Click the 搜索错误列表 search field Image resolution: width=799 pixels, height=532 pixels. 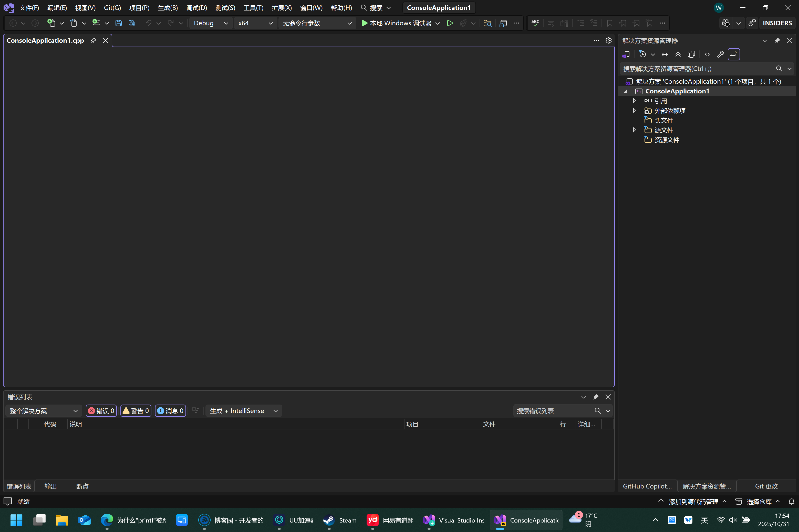(x=554, y=411)
